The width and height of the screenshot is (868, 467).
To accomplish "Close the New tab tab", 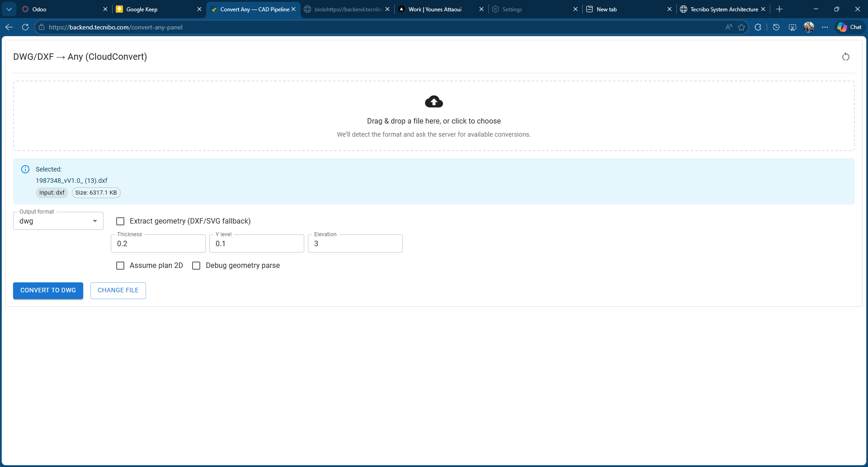I will point(670,9).
